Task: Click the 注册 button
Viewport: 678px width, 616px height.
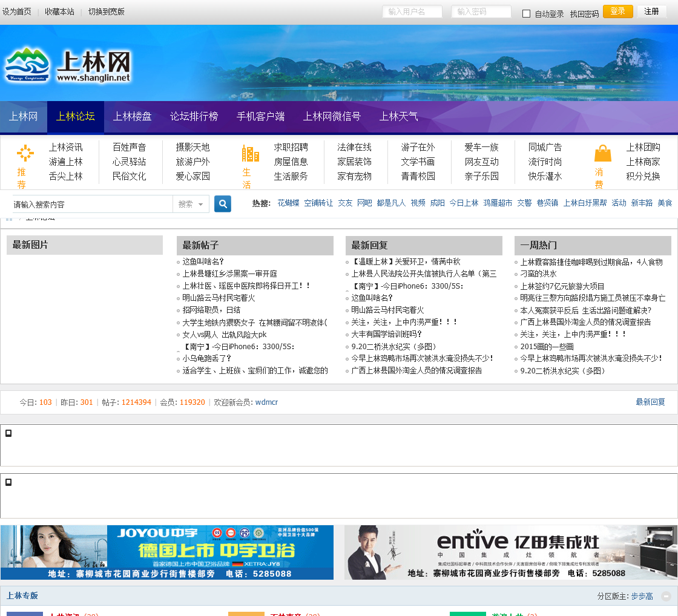Action: (651, 11)
